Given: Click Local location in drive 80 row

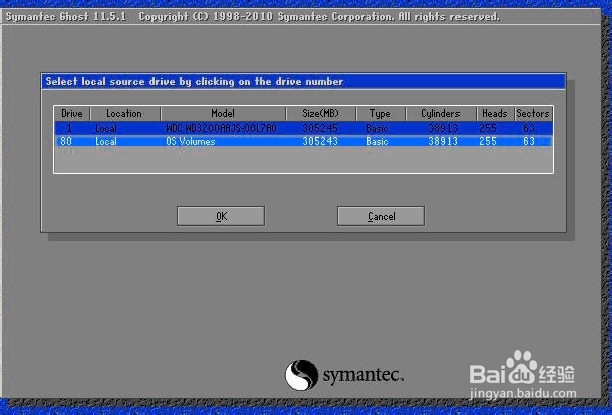Looking at the screenshot, I should coord(106,141).
